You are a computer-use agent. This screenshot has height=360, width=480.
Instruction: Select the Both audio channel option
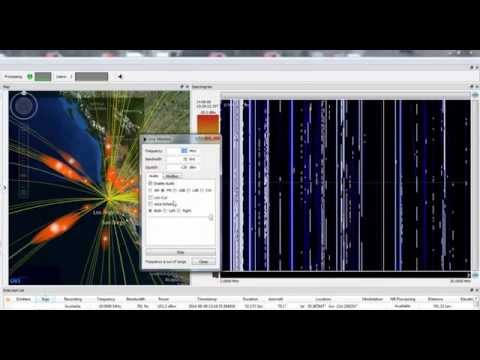150,211
